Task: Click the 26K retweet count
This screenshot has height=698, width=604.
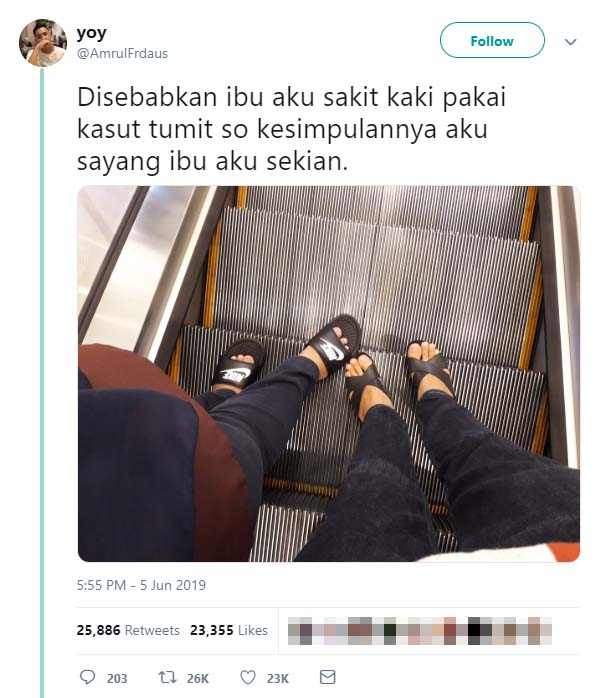Action: pyautogui.click(x=198, y=678)
